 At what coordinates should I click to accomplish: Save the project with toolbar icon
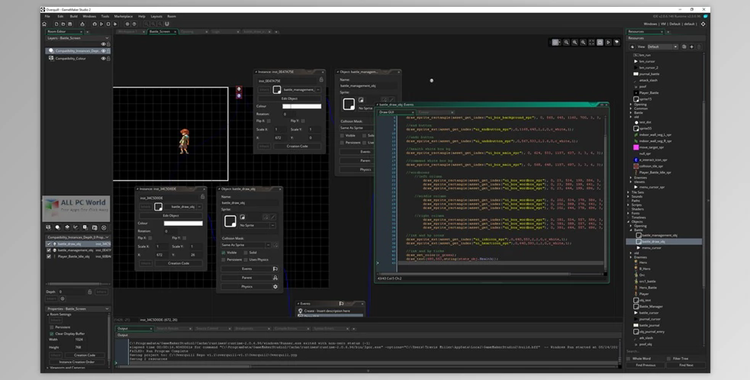coord(70,24)
